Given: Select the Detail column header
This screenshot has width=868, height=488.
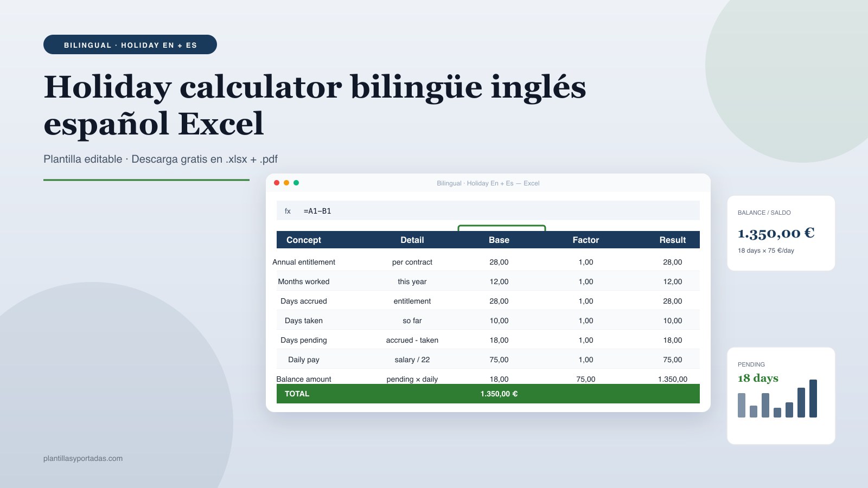Looking at the screenshot, I should pyautogui.click(x=412, y=240).
